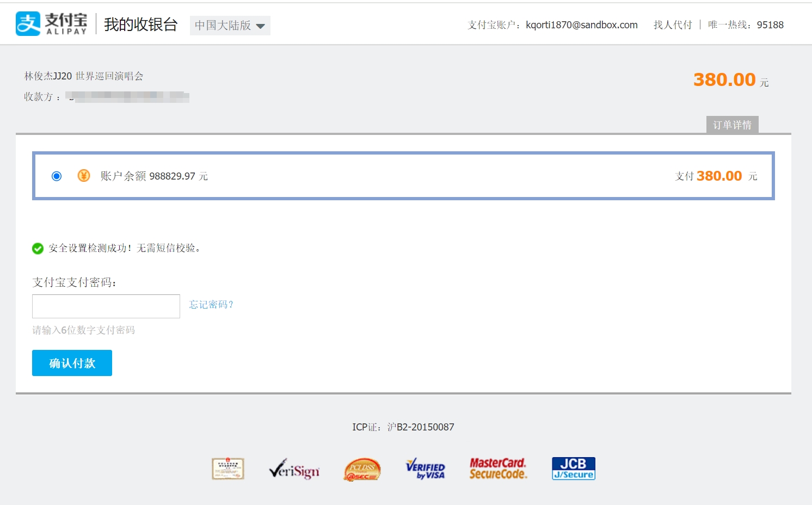812x505 pixels.
Task: Click the 账户余额 988829.97 payment row
Action: (403, 176)
